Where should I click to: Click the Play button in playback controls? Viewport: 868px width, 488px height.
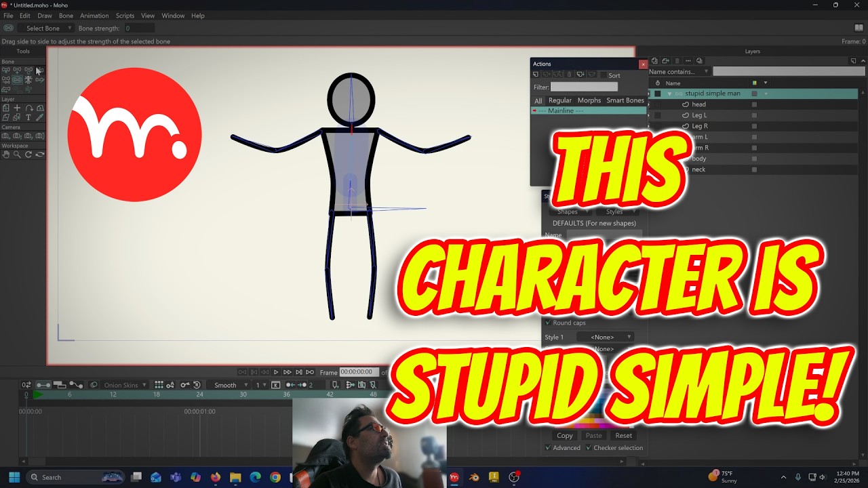tap(276, 372)
